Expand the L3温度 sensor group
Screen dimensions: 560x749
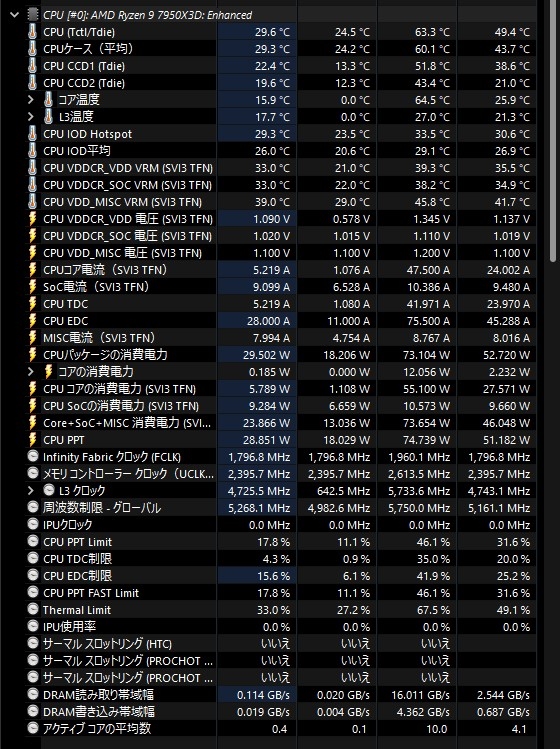pos(31,117)
